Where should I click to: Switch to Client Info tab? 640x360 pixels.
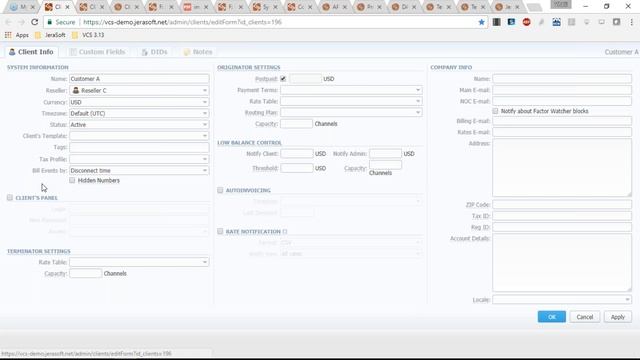pyautogui.click(x=31, y=52)
